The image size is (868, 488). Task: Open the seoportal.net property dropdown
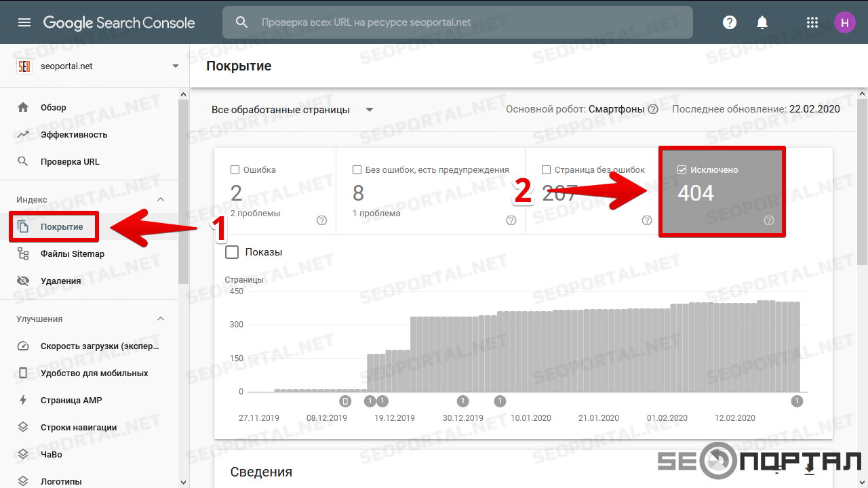pyautogui.click(x=176, y=66)
